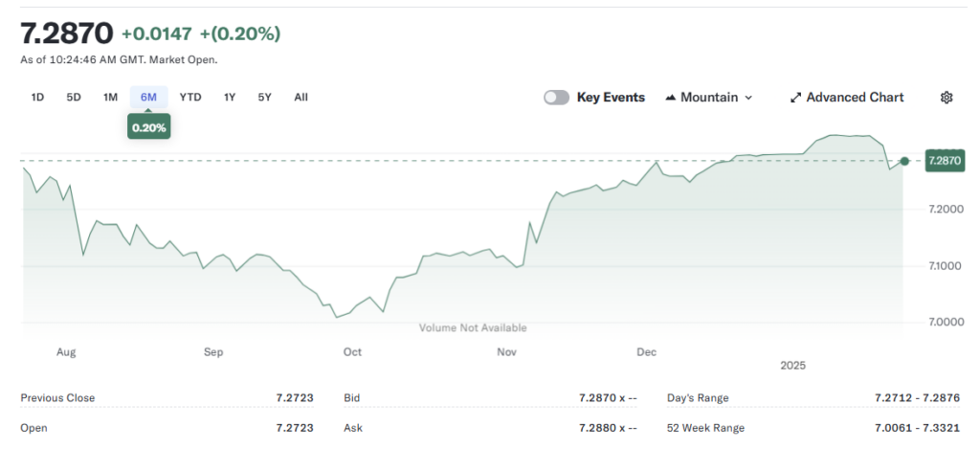Toggle the Key Events switch

[556, 97]
